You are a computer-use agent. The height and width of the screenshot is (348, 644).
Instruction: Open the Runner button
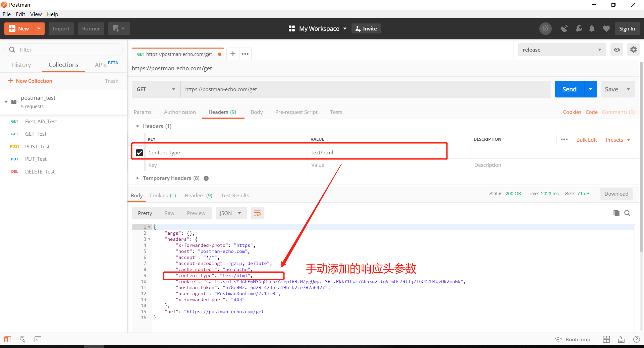pos(91,28)
